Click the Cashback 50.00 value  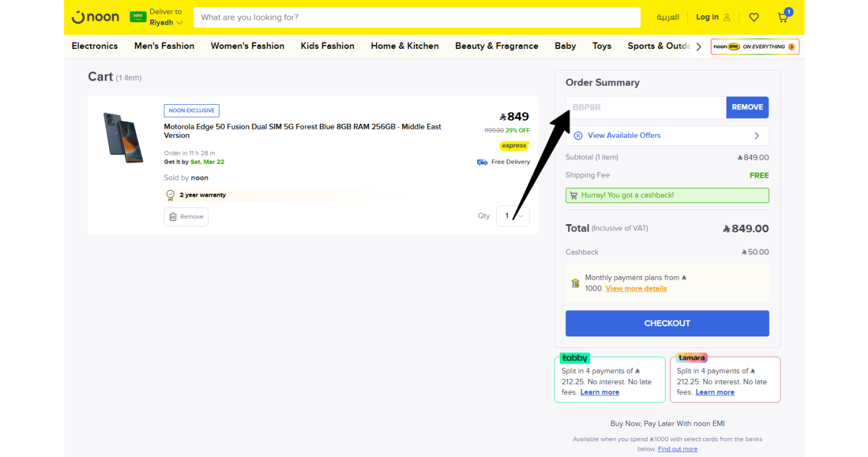755,252
